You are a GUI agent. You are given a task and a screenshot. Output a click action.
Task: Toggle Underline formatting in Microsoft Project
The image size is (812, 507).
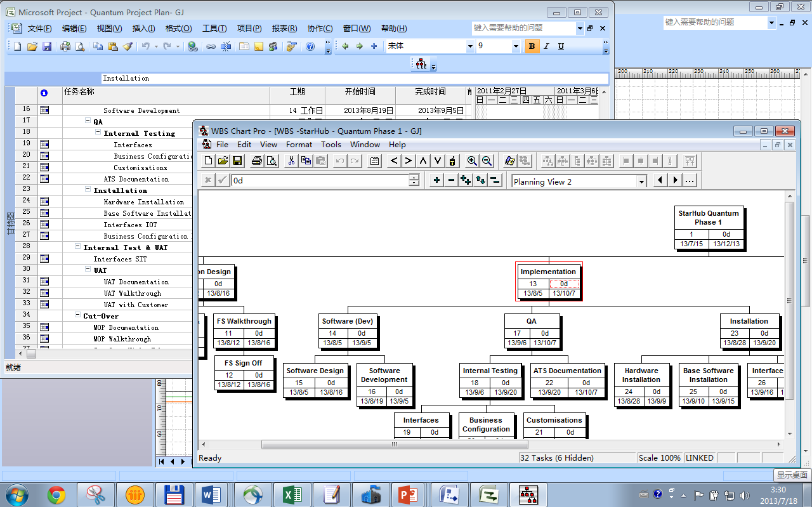tap(560, 46)
